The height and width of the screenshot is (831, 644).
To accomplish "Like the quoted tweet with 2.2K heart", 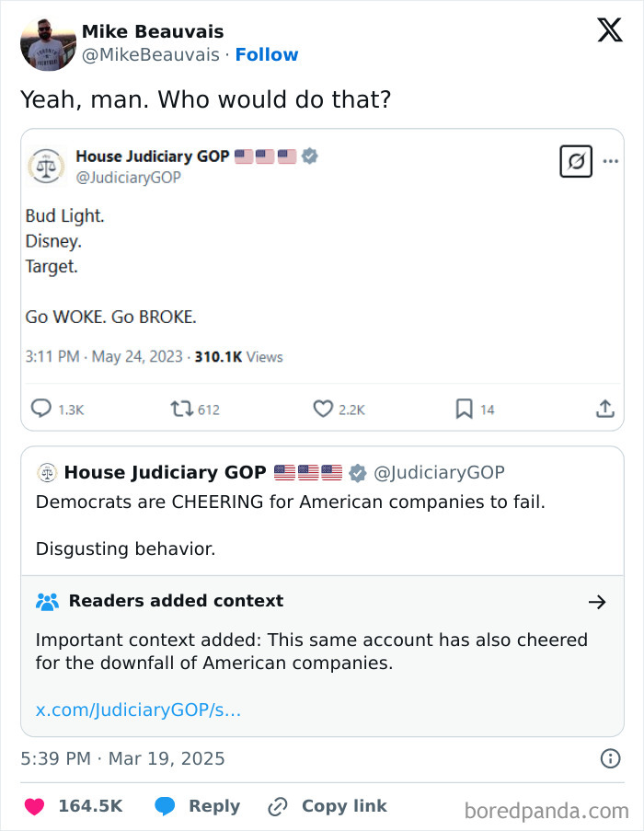I will point(323,409).
